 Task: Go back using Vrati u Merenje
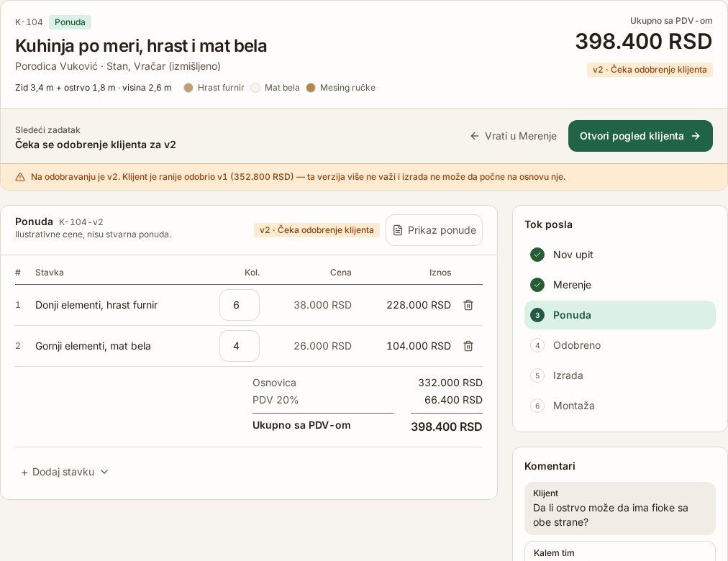click(513, 136)
